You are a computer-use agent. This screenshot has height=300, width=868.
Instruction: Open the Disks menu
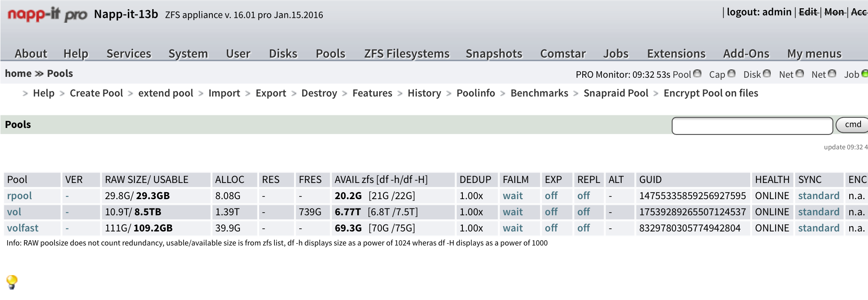283,53
